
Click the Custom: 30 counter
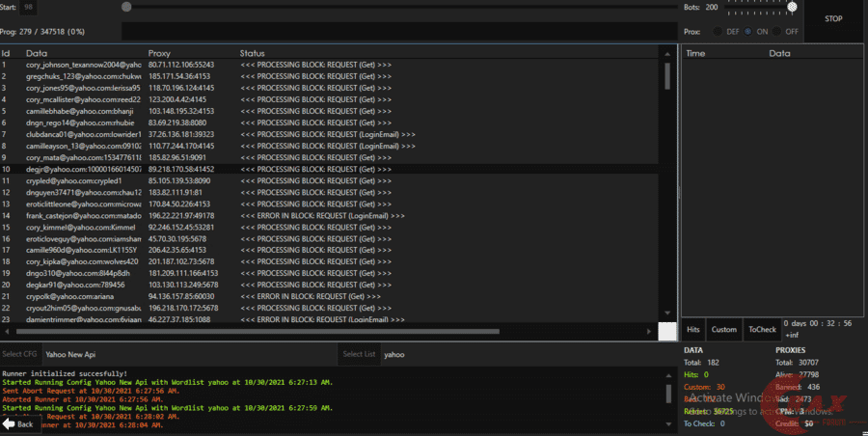[704, 387]
